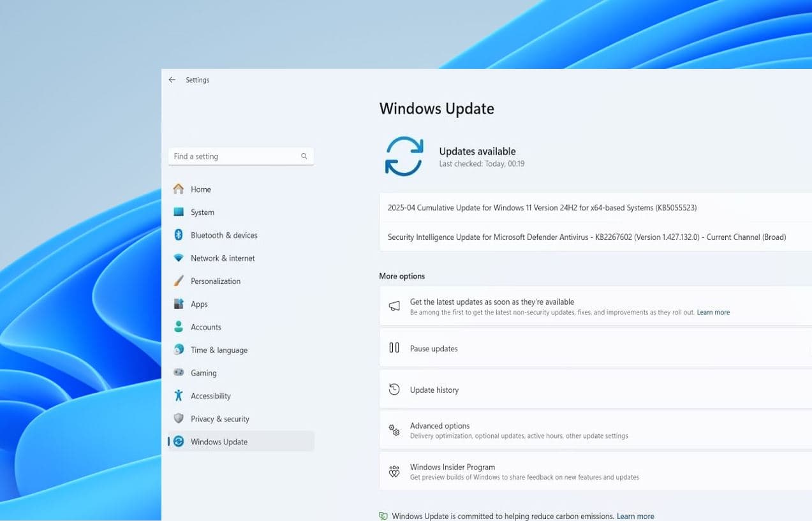Click the Bluetooth & devices icon
This screenshot has width=812, height=521.
click(179, 235)
